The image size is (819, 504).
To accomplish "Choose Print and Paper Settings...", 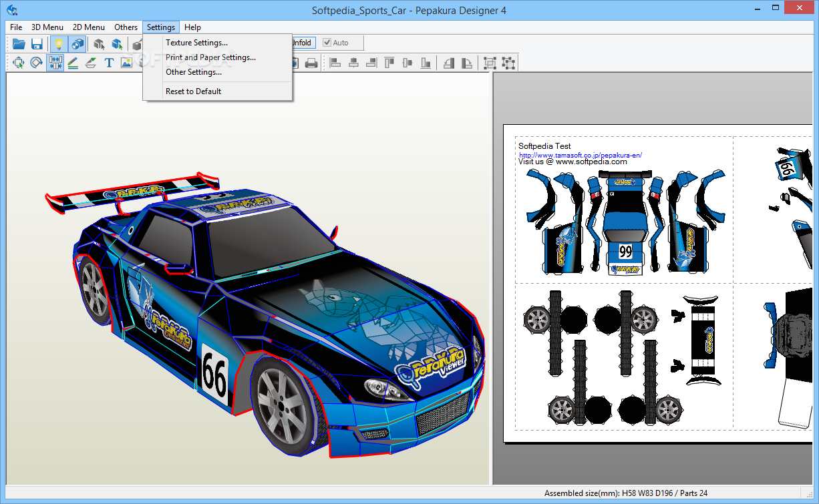I will click(218, 57).
